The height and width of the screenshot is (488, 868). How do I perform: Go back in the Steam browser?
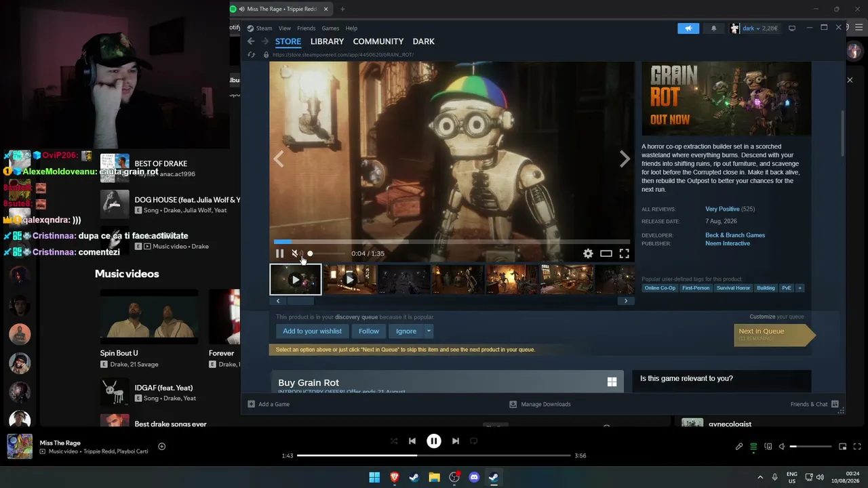[251, 41]
